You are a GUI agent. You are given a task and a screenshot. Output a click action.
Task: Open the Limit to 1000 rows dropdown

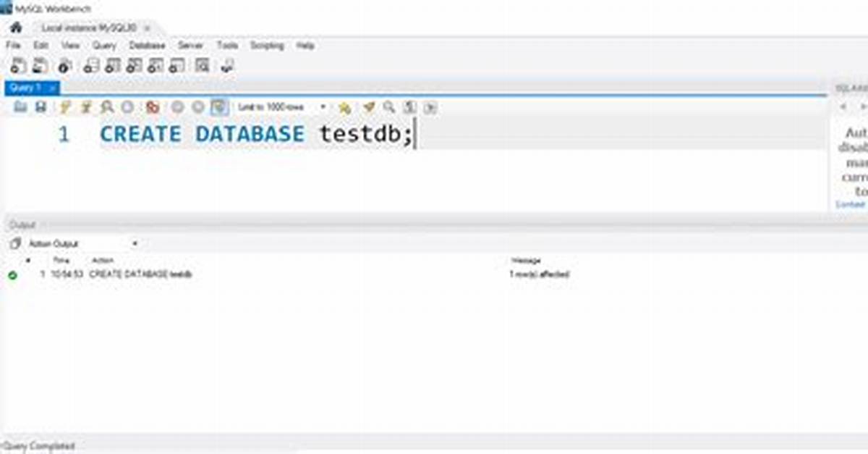click(282, 107)
